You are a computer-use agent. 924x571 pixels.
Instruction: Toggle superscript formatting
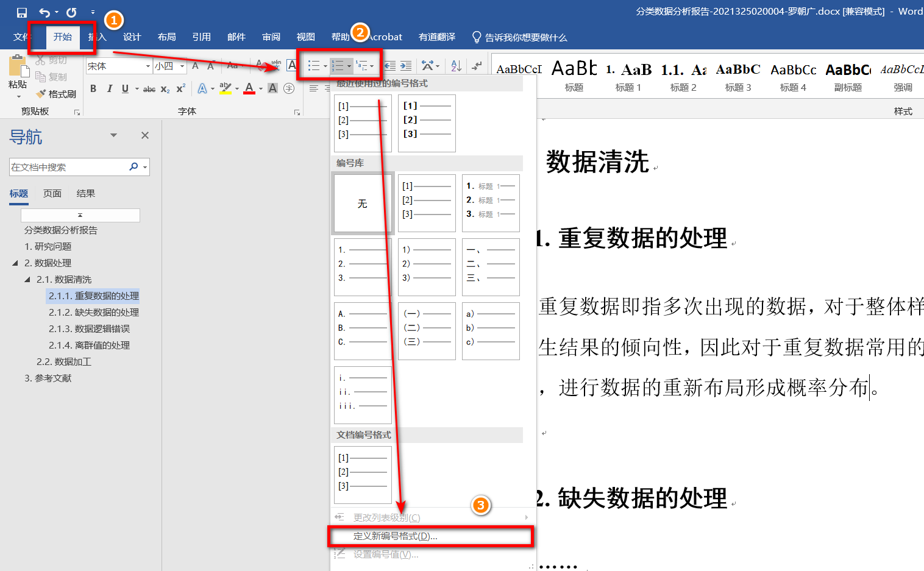point(180,89)
